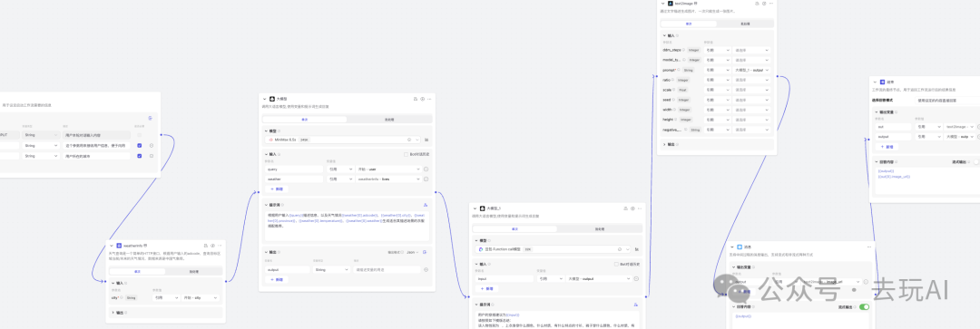Click 新增 under 大模型 input parameters
The height and width of the screenshot is (329, 980).
pyautogui.click(x=276, y=189)
